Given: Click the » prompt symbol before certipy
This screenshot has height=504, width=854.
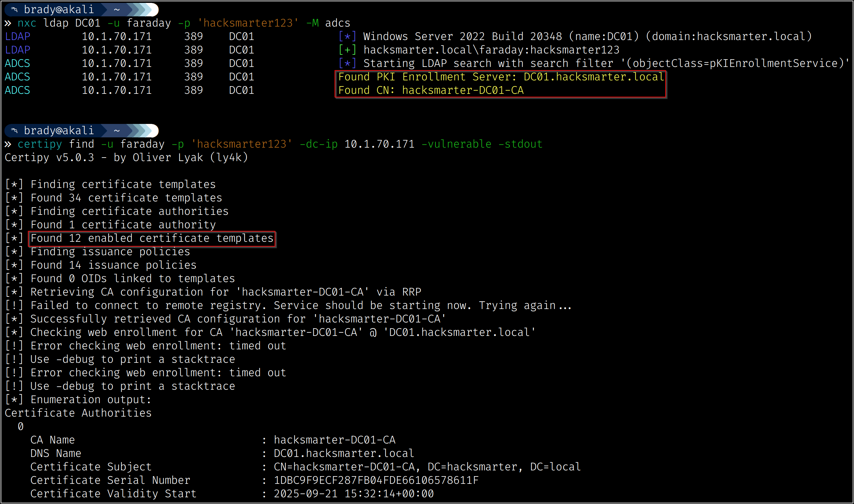Looking at the screenshot, I should [x=8, y=144].
